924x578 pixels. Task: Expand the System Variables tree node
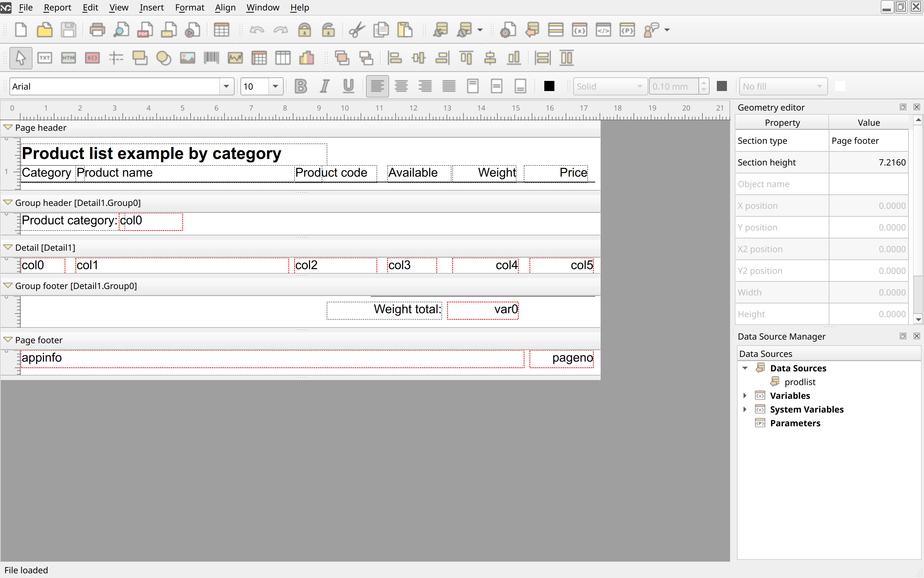click(745, 409)
